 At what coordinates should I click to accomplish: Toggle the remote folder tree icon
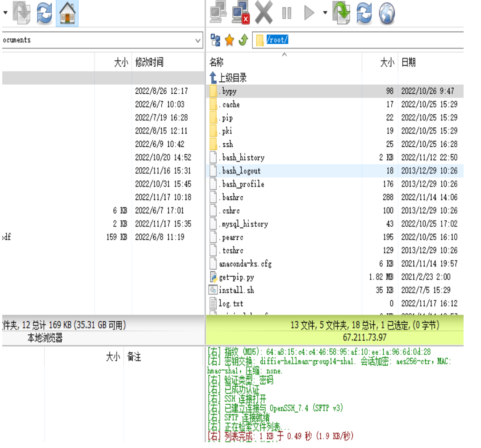point(215,40)
